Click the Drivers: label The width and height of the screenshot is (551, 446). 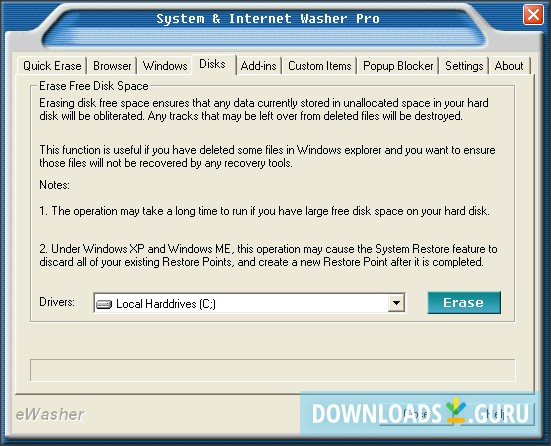pos(57,302)
